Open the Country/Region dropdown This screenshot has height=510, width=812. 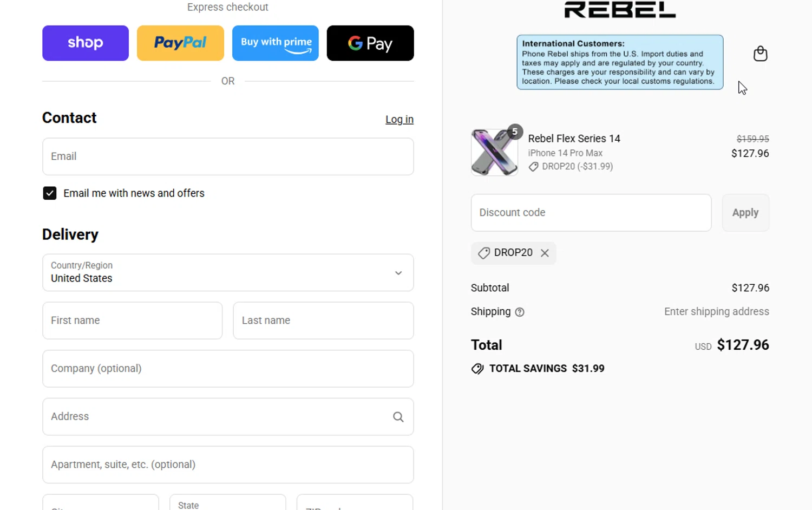coord(228,272)
